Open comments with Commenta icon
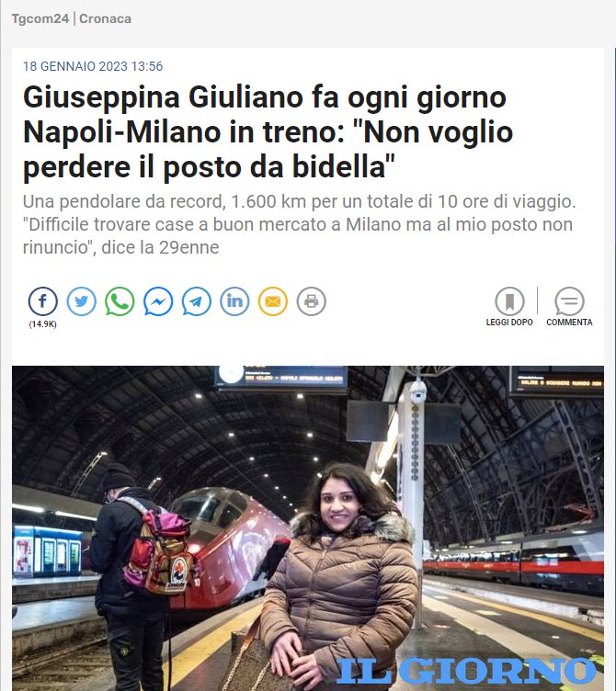 click(x=569, y=301)
